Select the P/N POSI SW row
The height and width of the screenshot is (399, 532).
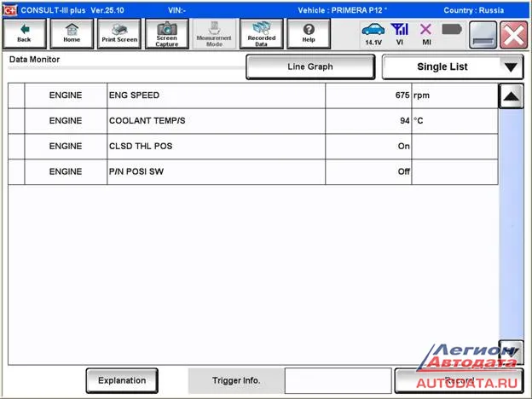[253, 172]
